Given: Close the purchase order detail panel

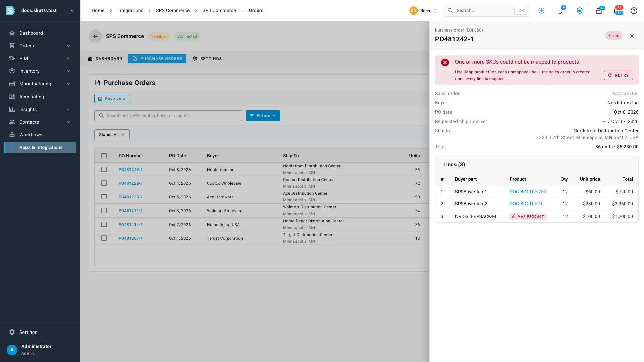Looking at the screenshot, I should tap(632, 36).
